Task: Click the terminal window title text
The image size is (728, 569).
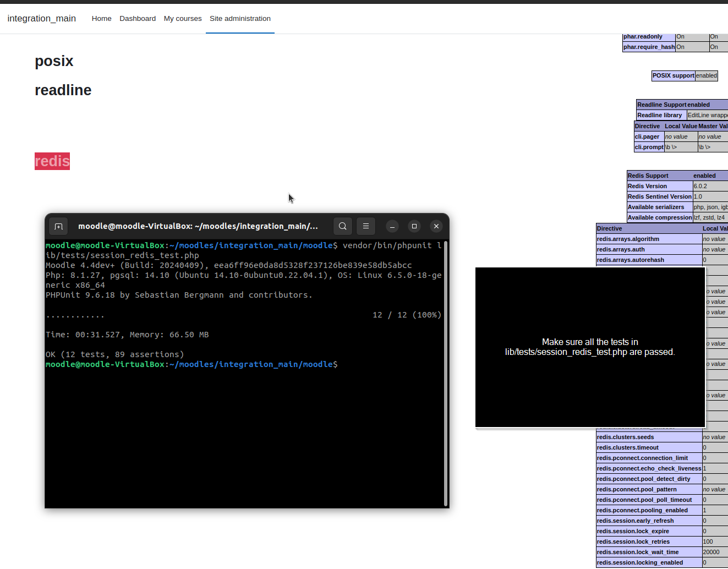Action: coord(198,226)
